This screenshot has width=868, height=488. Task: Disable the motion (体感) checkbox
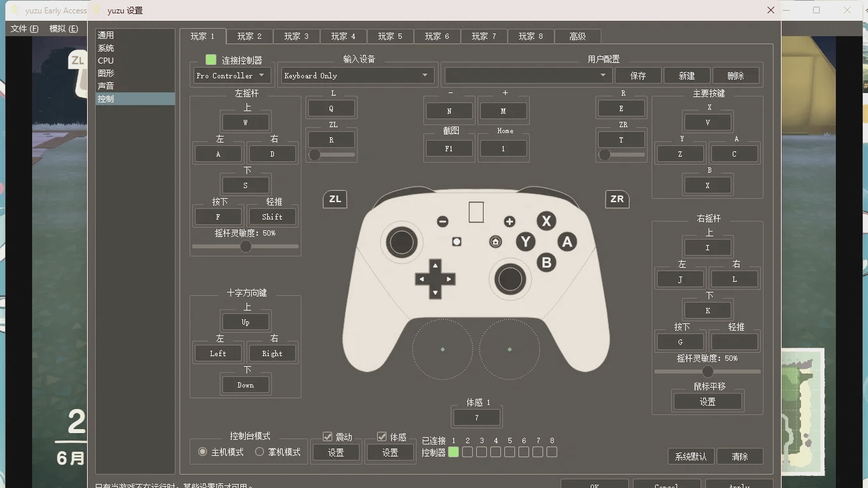[382, 436]
